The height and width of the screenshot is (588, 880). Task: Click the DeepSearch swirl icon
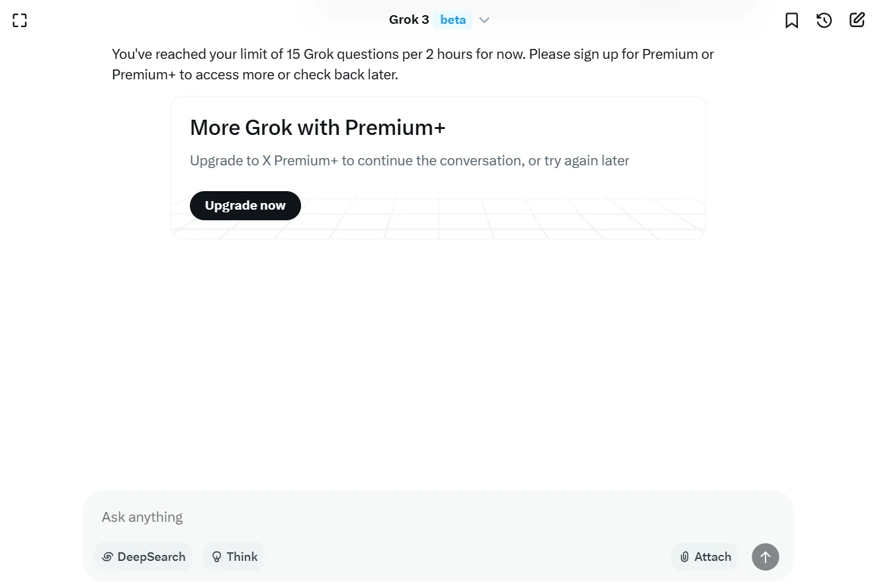pos(107,557)
